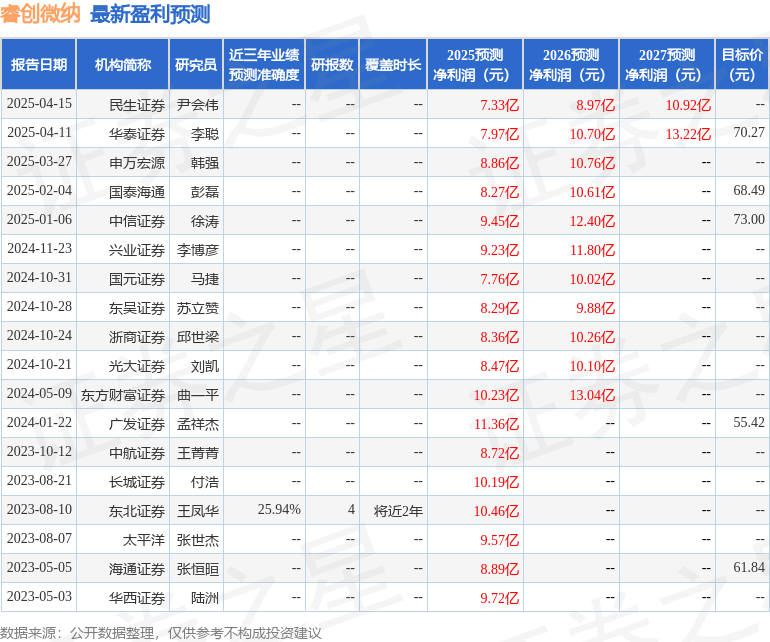Click target price 73.00
This screenshot has height=642, width=770.
coord(749,219)
